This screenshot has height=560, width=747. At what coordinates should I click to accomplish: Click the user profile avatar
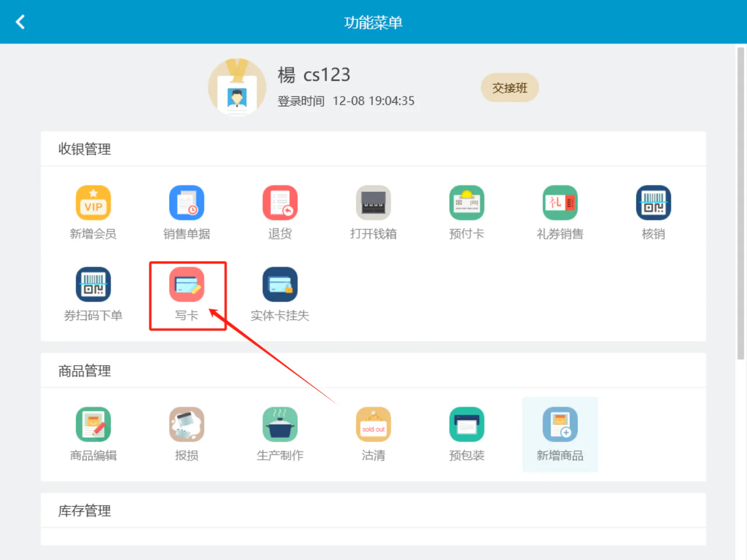(237, 87)
